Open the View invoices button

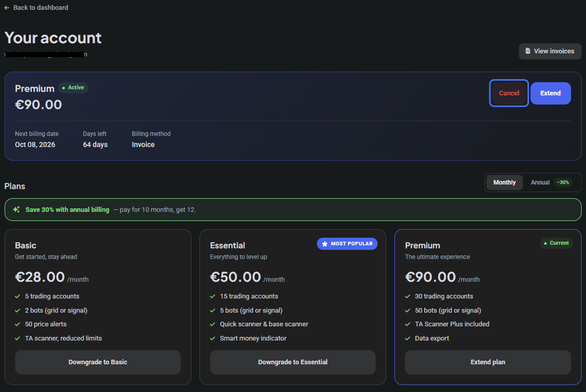pos(550,51)
